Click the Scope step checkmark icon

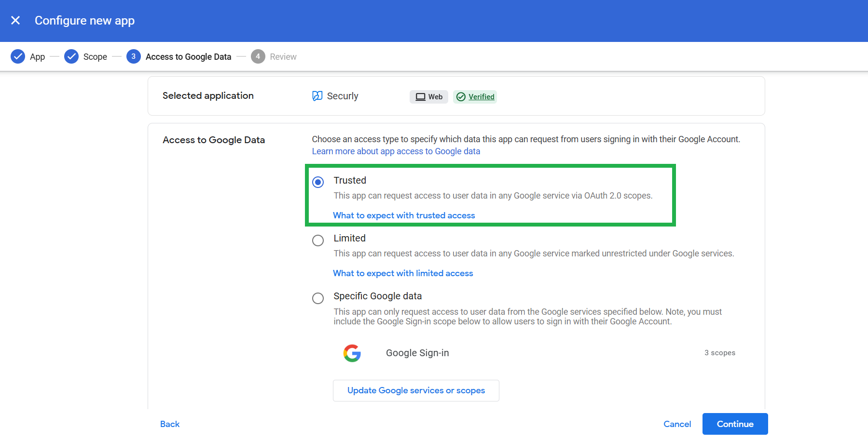tap(71, 56)
